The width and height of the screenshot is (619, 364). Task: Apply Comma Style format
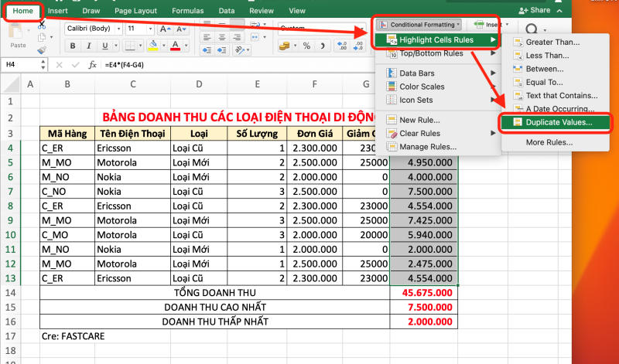coord(323,46)
